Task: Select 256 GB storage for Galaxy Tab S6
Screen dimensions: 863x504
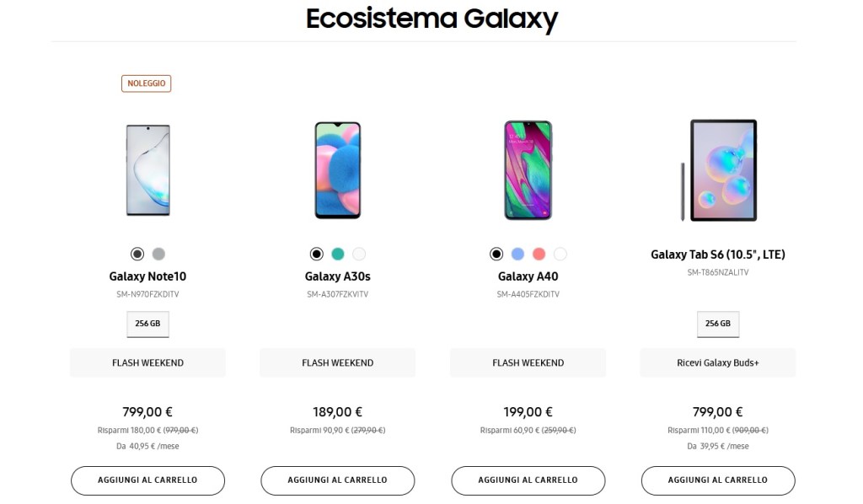Action: click(718, 324)
